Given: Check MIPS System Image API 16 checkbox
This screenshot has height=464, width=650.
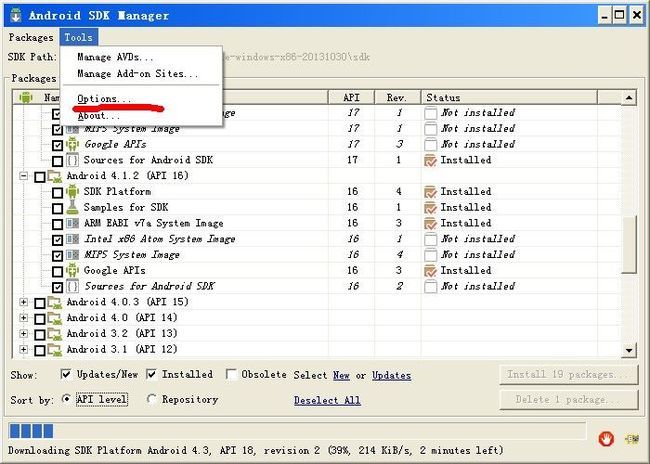Looking at the screenshot, I should pyautogui.click(x=57, y=255).
